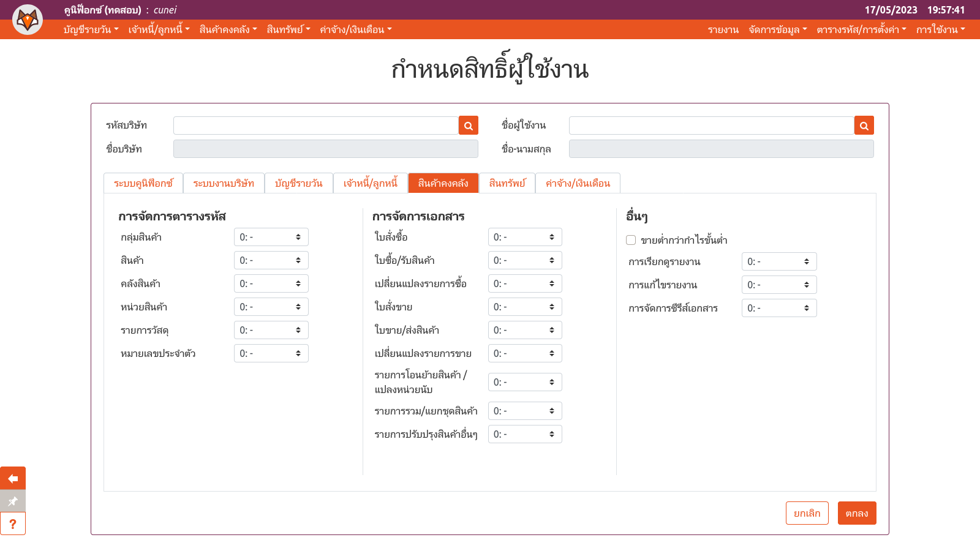Click the company code search icon
The height and width of the screenshot is (551, 980).
pyautogui.click(x=469, y=126)
